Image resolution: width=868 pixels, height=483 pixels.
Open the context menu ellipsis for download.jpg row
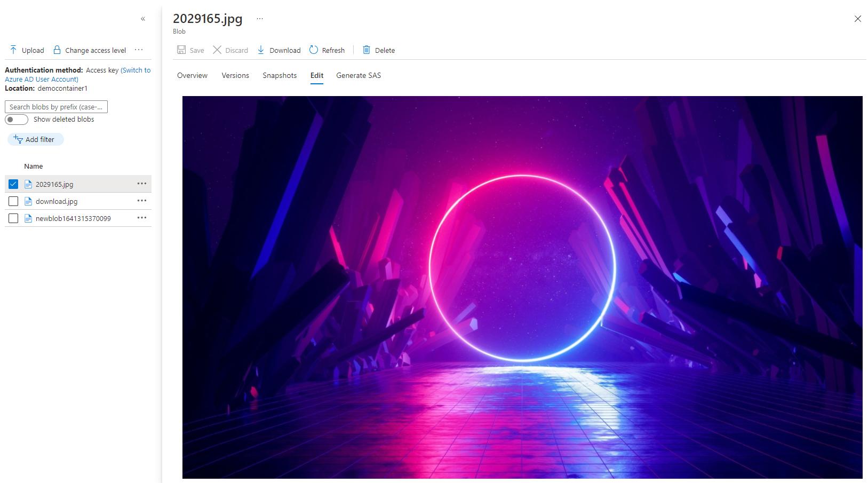pyautogui.click(x=142, y=201)
